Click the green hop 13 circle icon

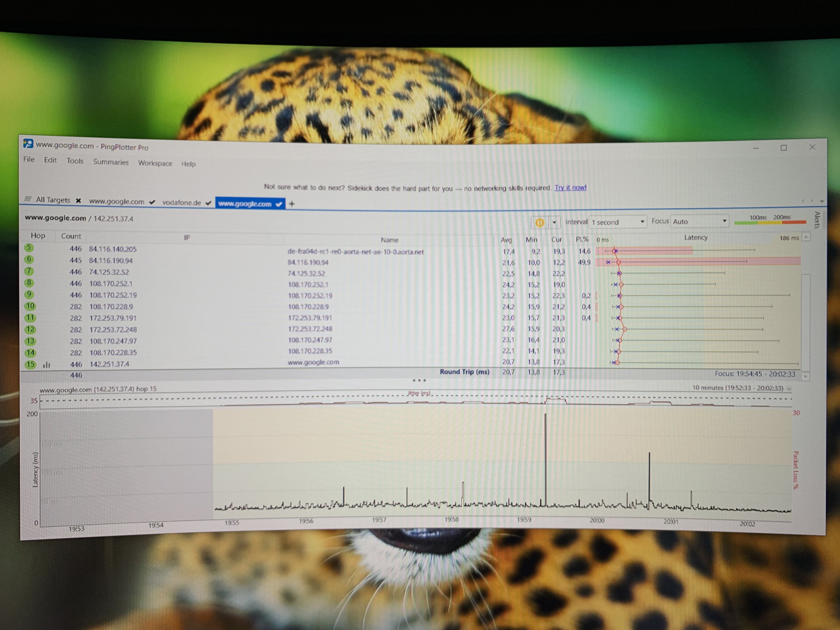[x=30, y=341]
